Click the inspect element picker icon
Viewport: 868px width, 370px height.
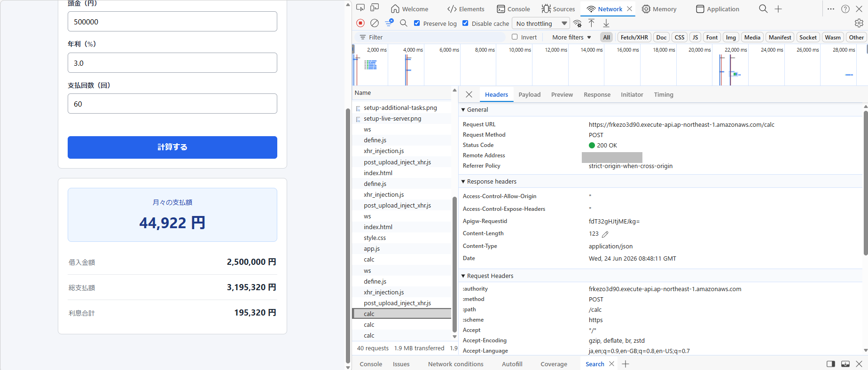pos(360,8)
